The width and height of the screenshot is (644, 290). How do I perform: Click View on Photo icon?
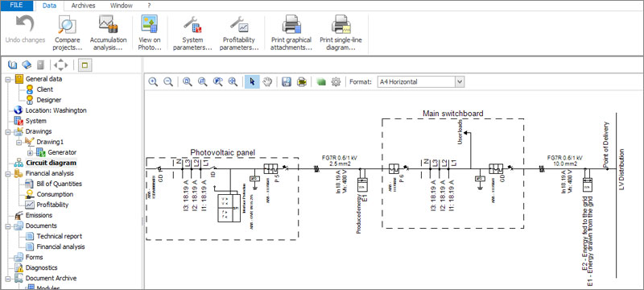(149, 25)
